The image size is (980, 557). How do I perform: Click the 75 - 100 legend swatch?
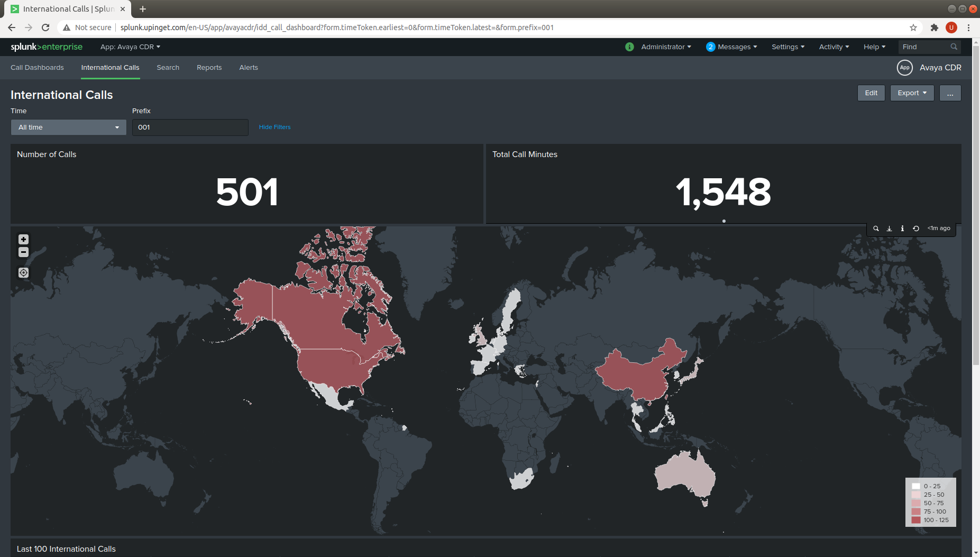pos(916,512)
